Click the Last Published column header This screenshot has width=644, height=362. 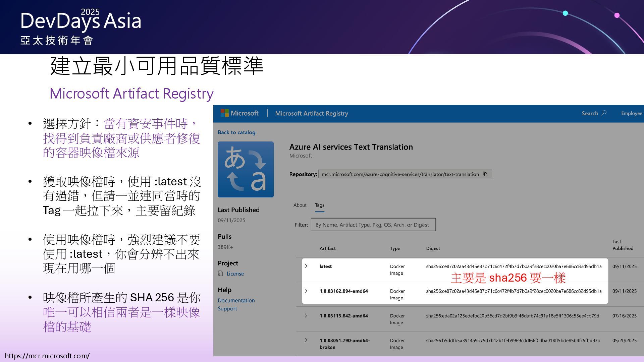(x=623, y=245)
